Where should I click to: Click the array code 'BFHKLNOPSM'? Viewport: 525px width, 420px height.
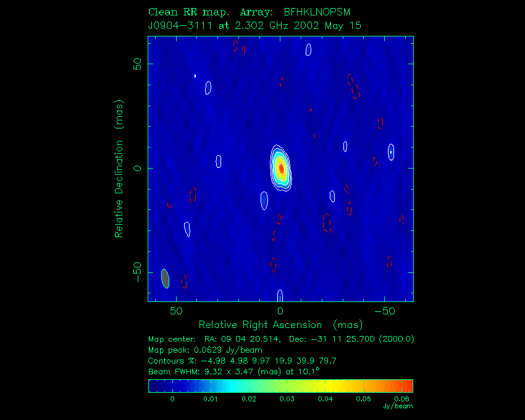click(317, 12)
